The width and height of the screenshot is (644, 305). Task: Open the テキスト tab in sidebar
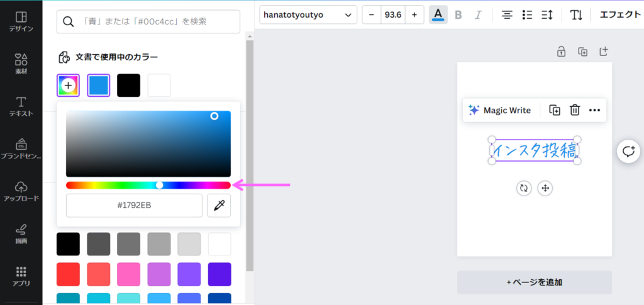(x=21, y=106)
